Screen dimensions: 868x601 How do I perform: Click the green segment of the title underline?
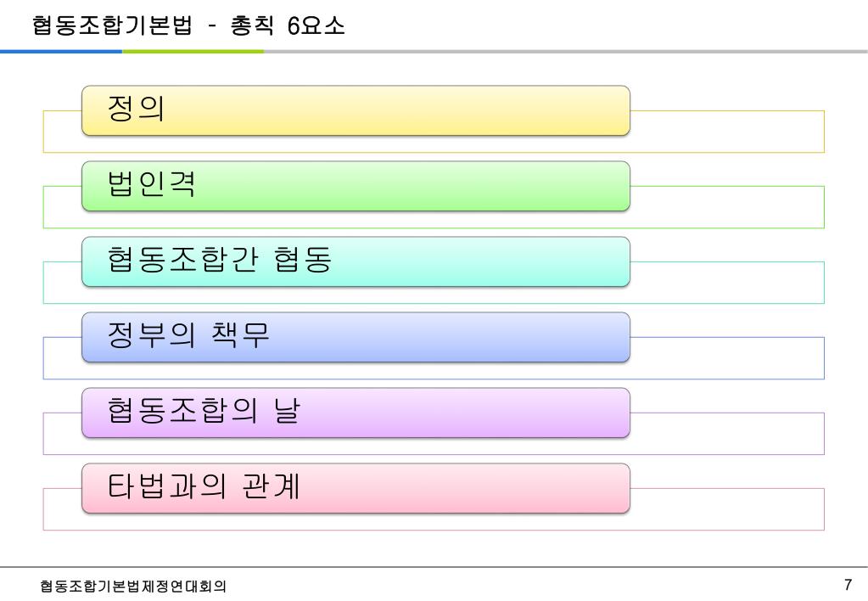193,52
